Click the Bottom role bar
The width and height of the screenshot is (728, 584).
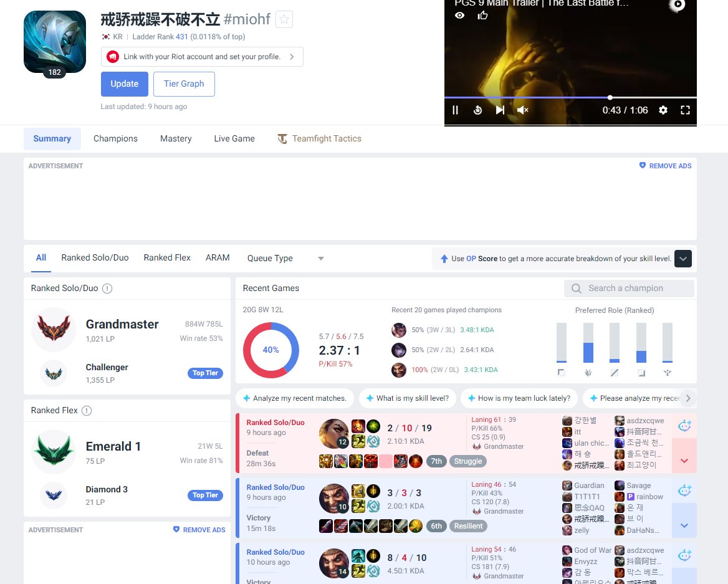[x=641, y=343]
